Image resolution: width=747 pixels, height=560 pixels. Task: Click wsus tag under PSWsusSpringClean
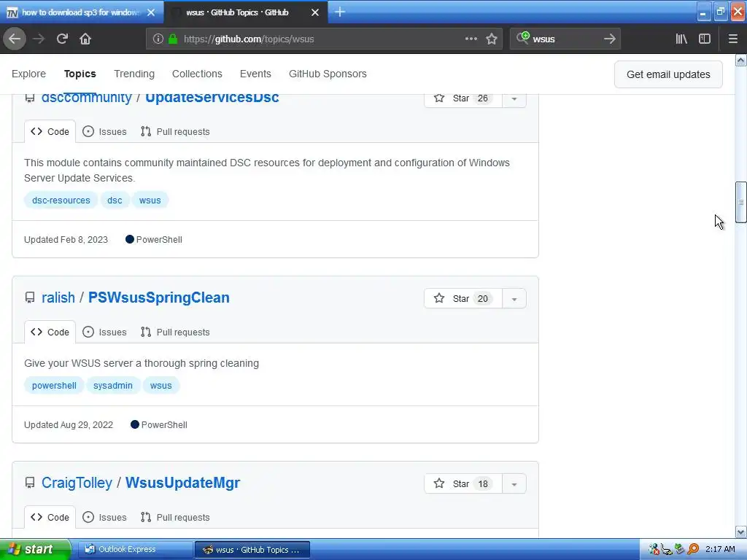click(x=160, y=386)
